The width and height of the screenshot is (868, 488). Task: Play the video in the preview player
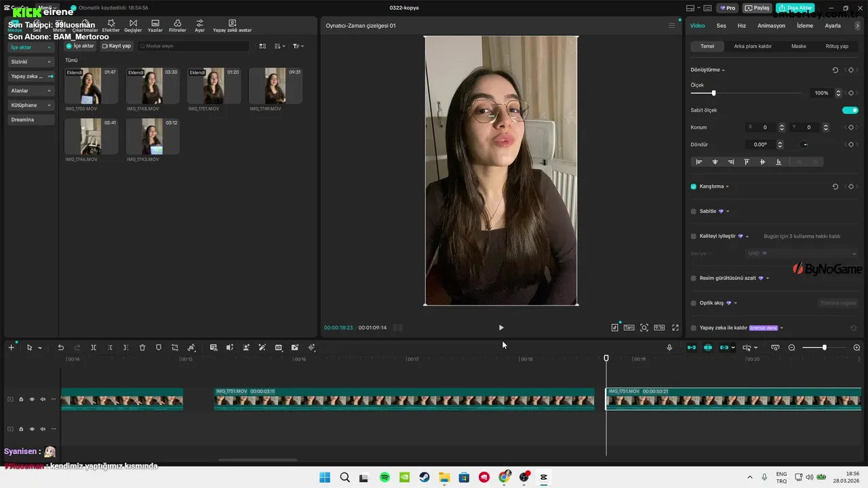[x=501, y=327]
